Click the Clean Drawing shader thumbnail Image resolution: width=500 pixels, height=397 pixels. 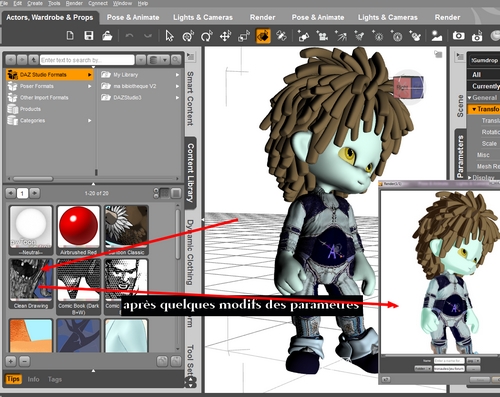[x=31, y=284]
